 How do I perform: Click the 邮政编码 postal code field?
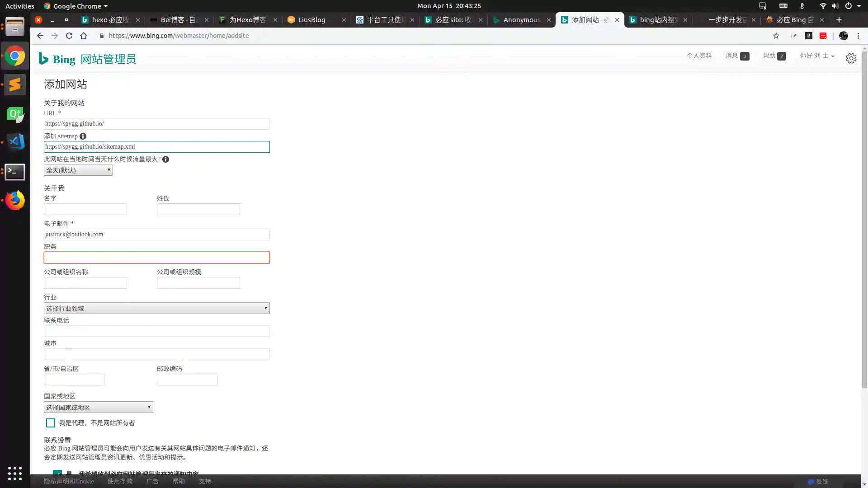pyautogui.click(x=187, y=380)
